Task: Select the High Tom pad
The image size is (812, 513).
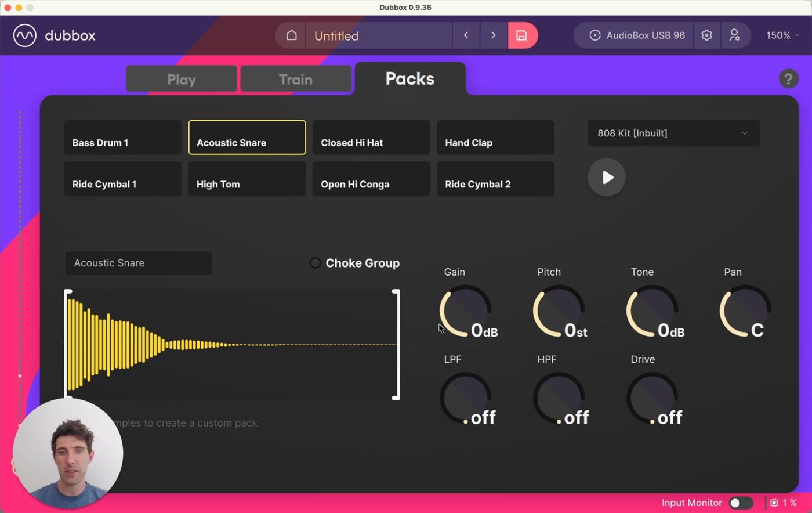Action: (x=247, y=179)
